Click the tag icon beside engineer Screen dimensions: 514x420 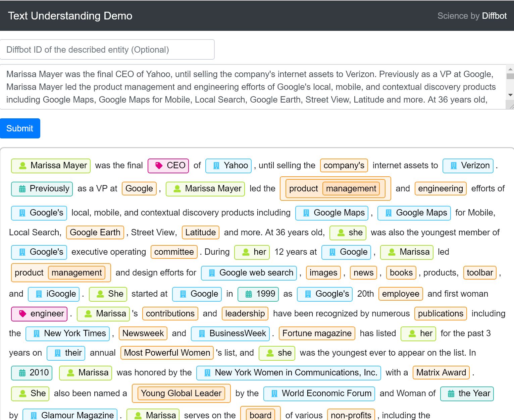tap(22, 314)
